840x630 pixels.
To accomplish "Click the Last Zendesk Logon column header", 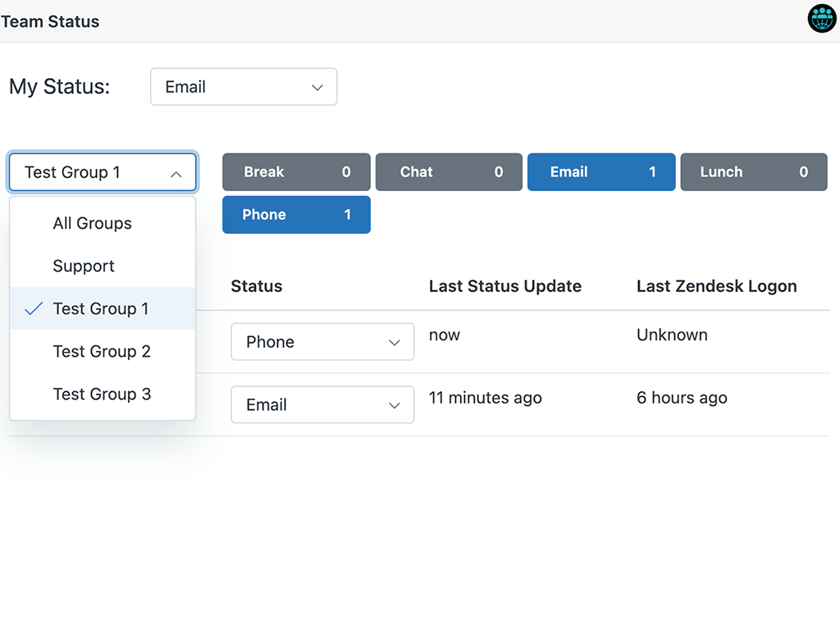I will point(716,286).
